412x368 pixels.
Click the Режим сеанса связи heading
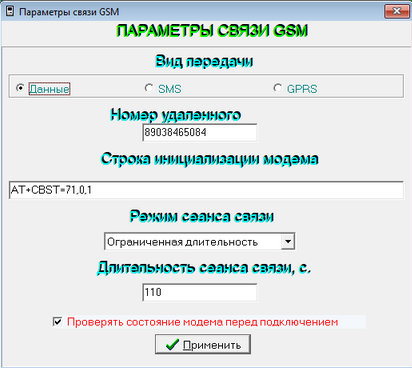click(x=202, y=217)
